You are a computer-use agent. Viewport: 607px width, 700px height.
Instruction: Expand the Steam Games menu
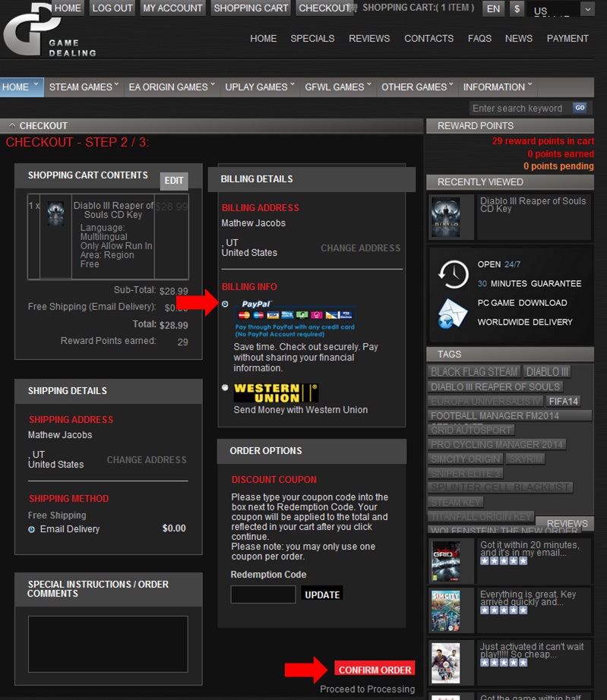point(84,87)
